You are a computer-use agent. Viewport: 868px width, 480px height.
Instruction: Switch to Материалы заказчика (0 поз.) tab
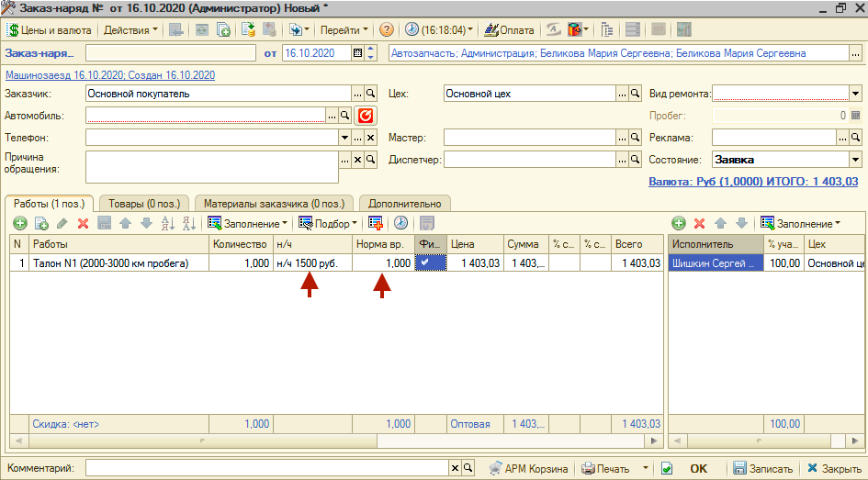coord(274,204)
